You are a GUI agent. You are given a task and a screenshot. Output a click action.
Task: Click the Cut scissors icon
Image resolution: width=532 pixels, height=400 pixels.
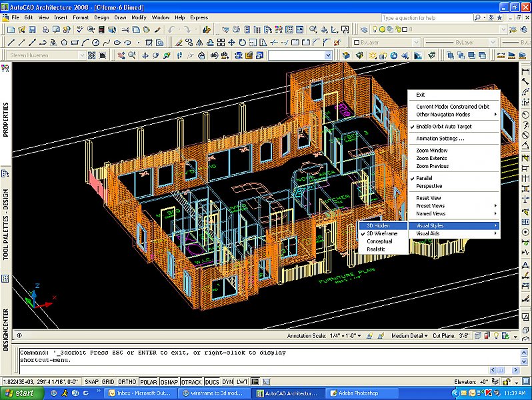click(125, 30)
